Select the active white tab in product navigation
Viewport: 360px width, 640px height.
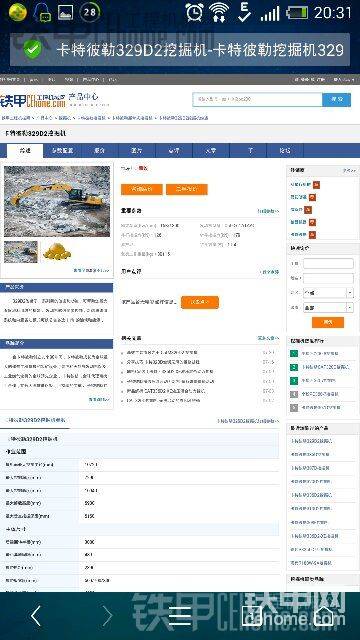25,151
